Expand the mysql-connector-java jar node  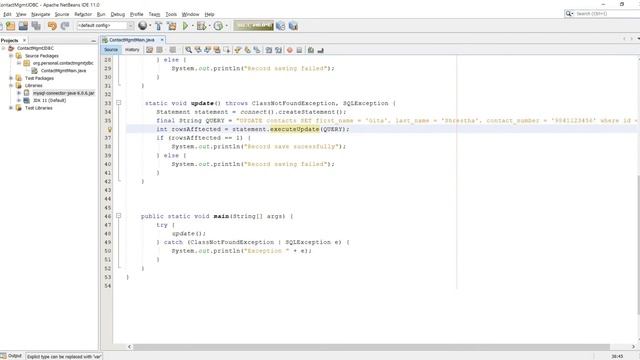coord(19,93)
